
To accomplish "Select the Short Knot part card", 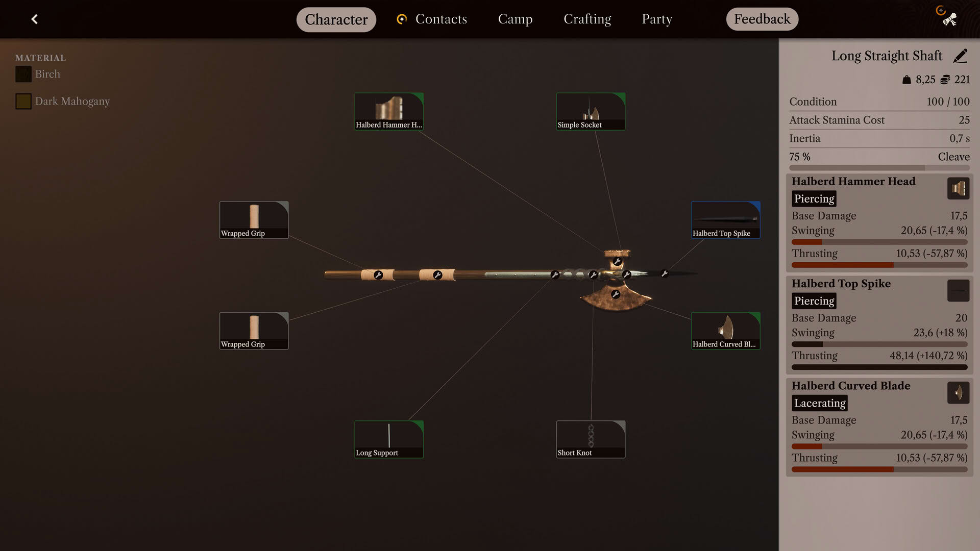I will [x=591, y=439].
